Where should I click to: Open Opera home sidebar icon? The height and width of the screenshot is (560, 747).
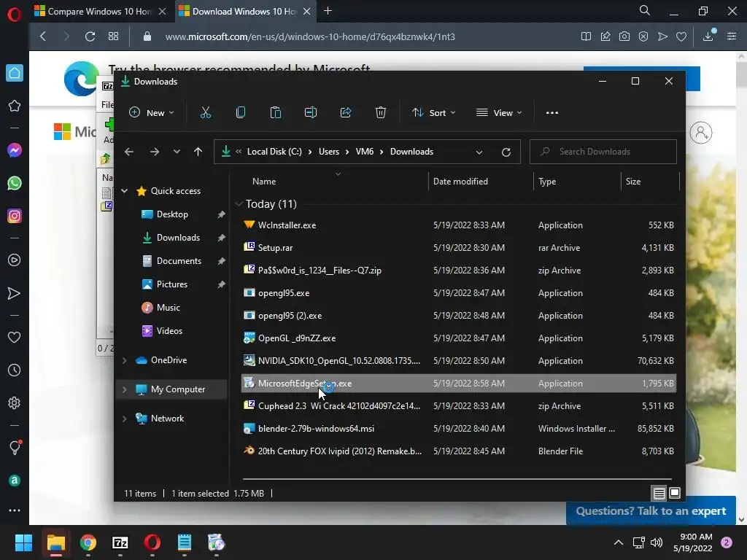15,73
